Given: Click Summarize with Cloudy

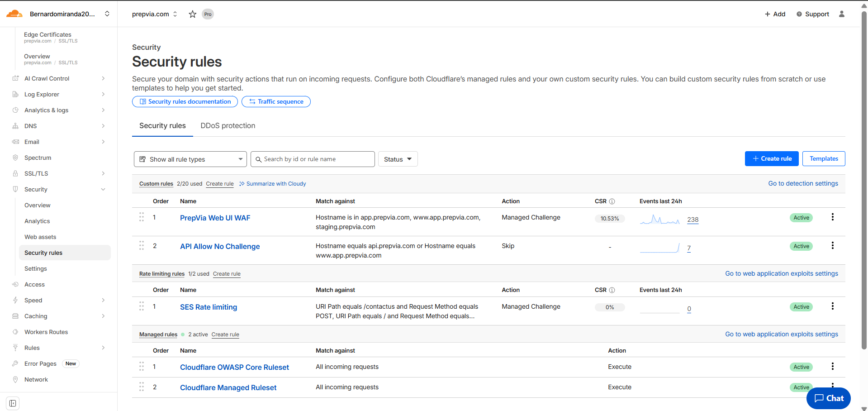Looking at the screenshot, I should [272, 184].
